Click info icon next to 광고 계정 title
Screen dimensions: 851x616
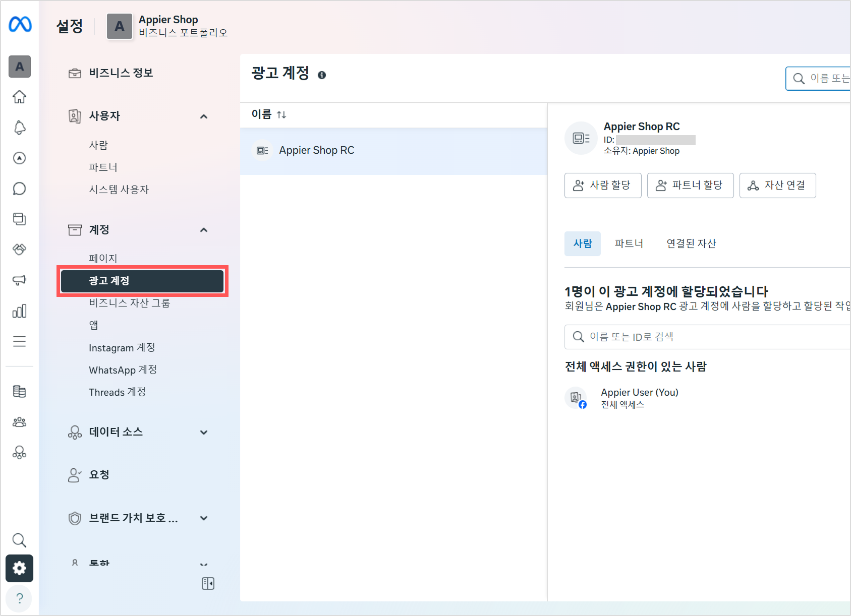point(322,75)
